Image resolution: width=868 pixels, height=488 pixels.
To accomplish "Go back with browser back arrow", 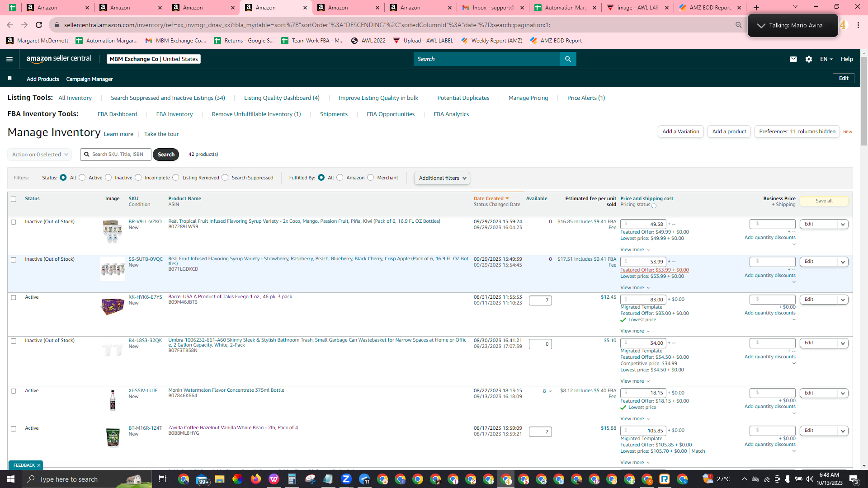I will [10, 25].
